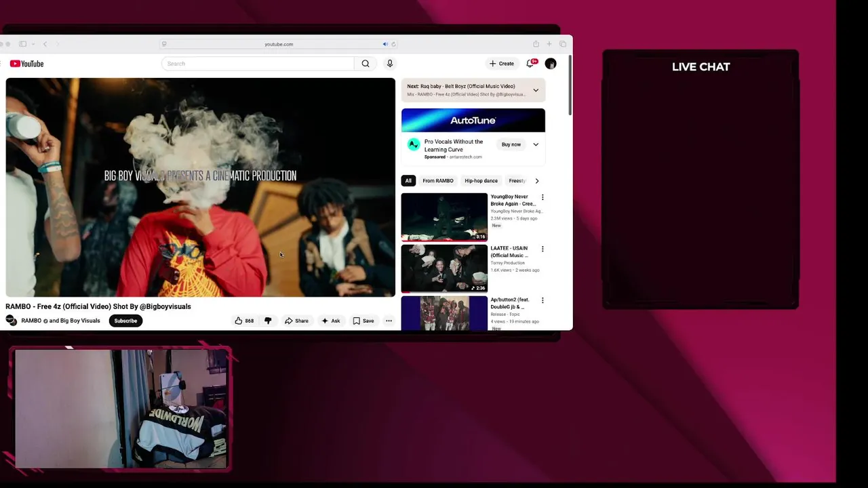868x488 pixels.
Task: Open the AutoTune banner ad
Action: click(473, 120)
